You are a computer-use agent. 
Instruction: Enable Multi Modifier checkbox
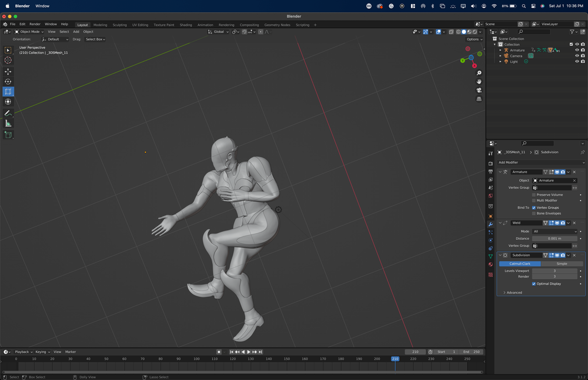pyautogui.click(x=534, y=201)
